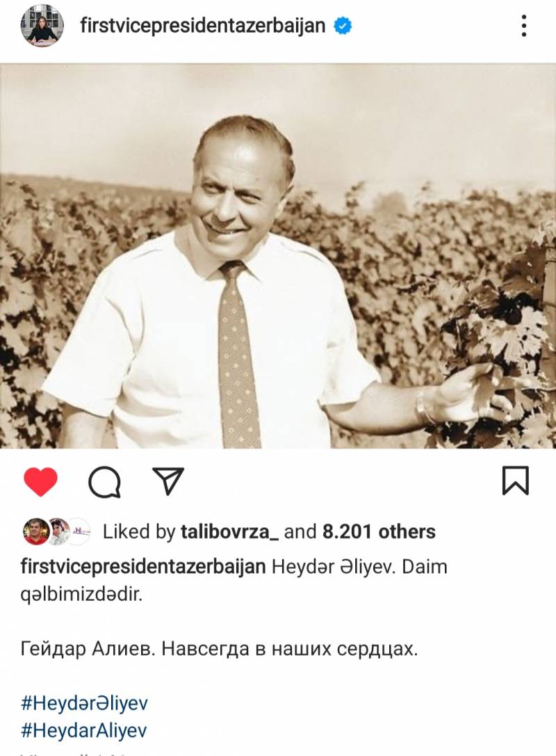This screenshot has height=756, width=556.
Task: Open the #HeydarAliyev hashtag
Action: pos(83,731)
